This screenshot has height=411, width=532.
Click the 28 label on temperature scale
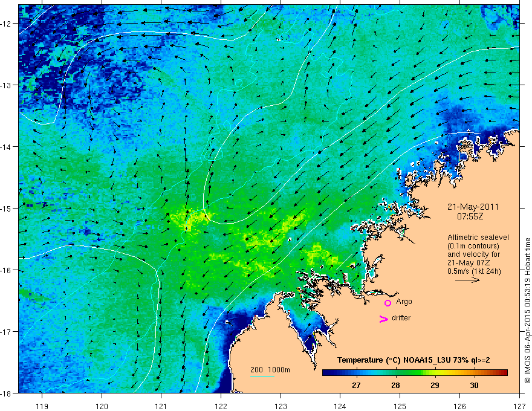(395, 385)
